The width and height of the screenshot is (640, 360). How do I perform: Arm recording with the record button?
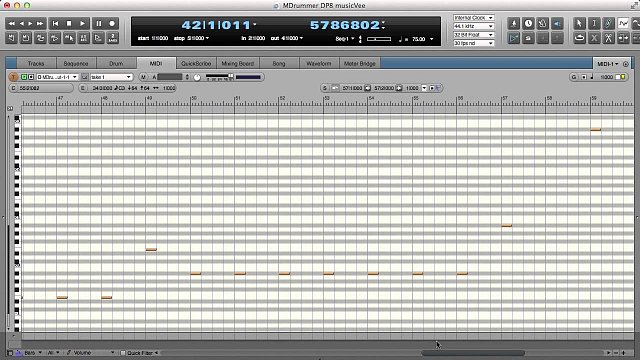[112, 24]
